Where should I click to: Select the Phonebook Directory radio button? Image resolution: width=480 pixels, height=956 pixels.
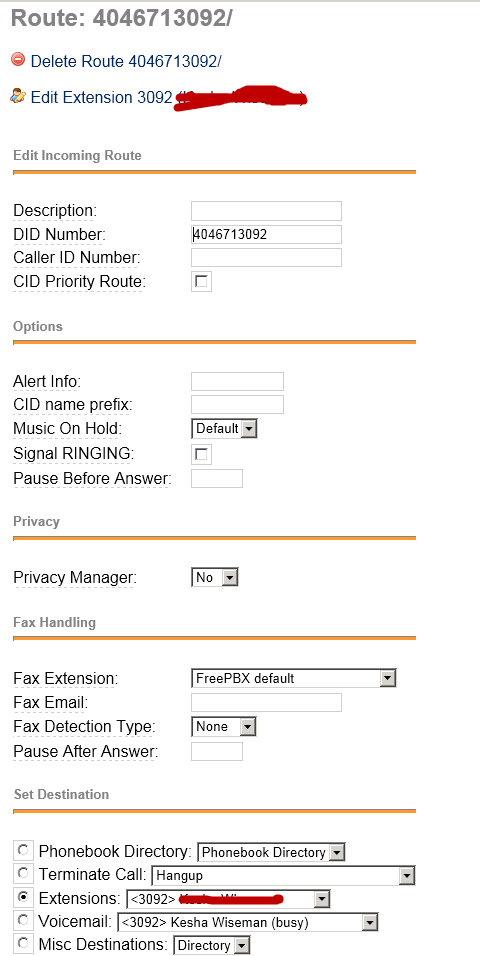23,849
